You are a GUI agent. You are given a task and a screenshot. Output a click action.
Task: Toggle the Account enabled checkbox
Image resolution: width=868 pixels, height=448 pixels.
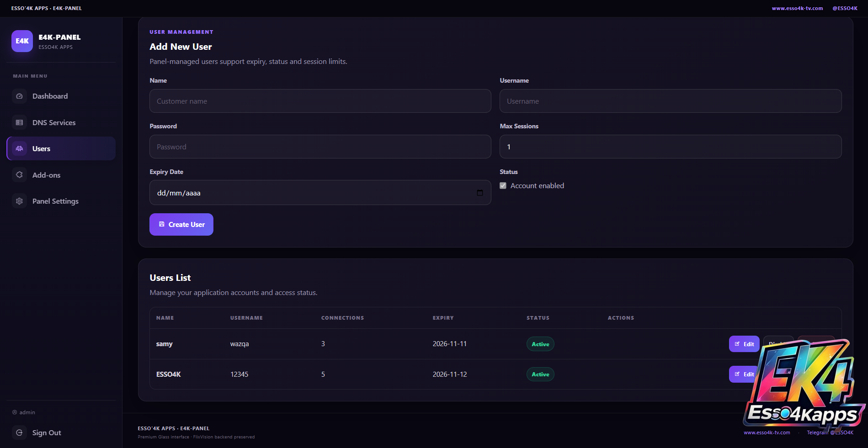pyautogui.click(x=503, y=186)
